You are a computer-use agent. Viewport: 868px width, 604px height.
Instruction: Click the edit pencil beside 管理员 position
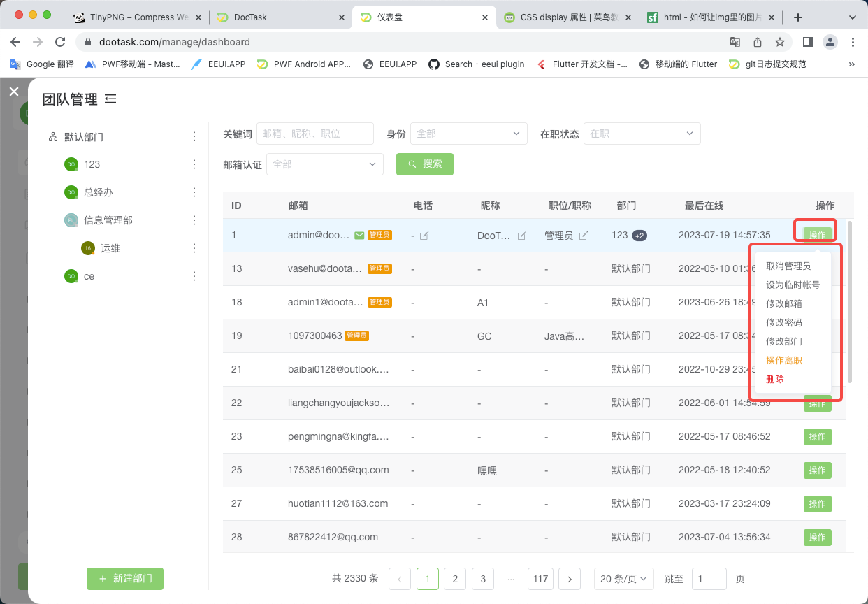(x=585, y=236)
